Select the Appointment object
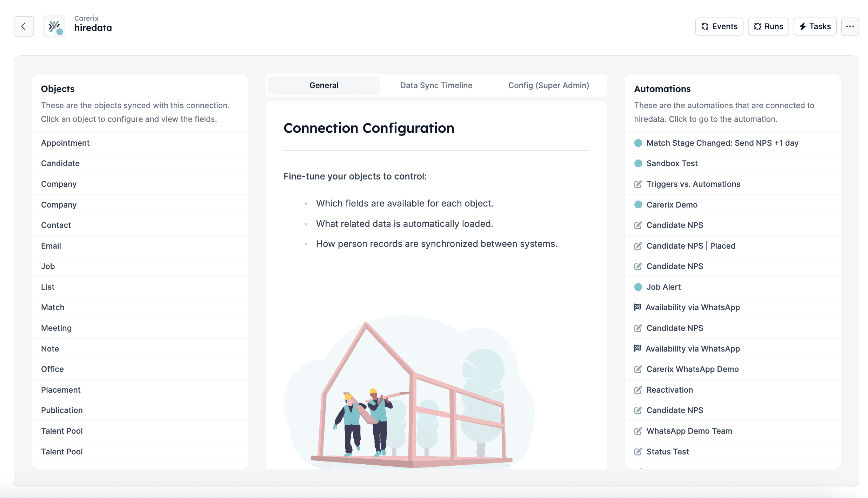The width and height of the screenshot is (868, 498). click(x=140, y=143)
